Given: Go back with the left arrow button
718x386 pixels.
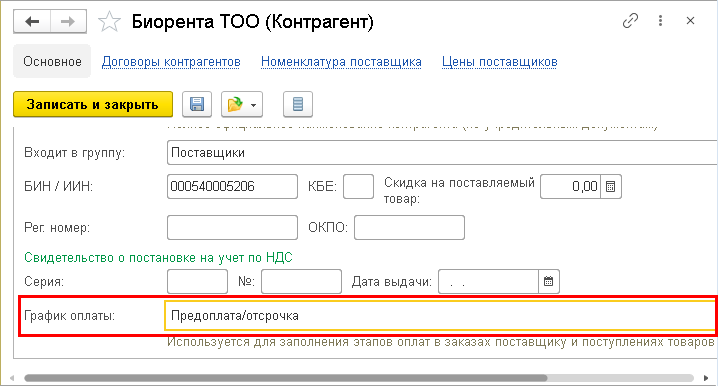Looking at the screenshot, I should 32,21.
